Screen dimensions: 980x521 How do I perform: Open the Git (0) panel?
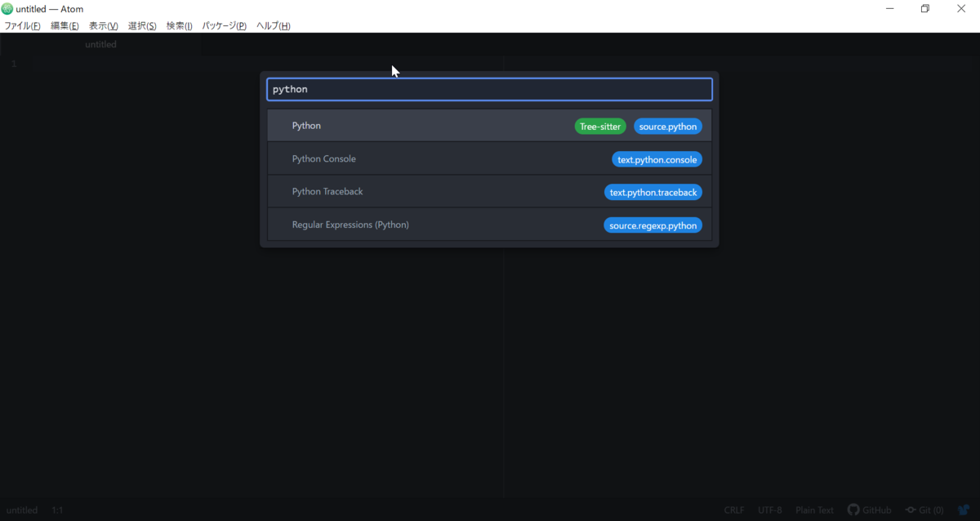tap(924, 510)
